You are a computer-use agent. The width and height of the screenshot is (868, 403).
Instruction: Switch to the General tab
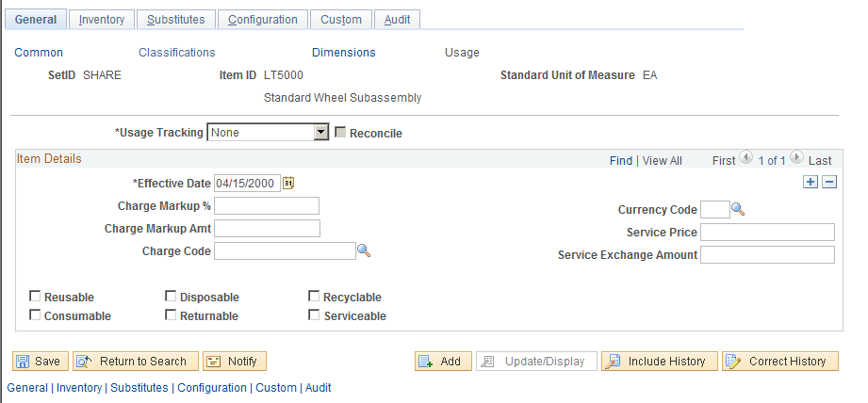click(x=36, y=20)
